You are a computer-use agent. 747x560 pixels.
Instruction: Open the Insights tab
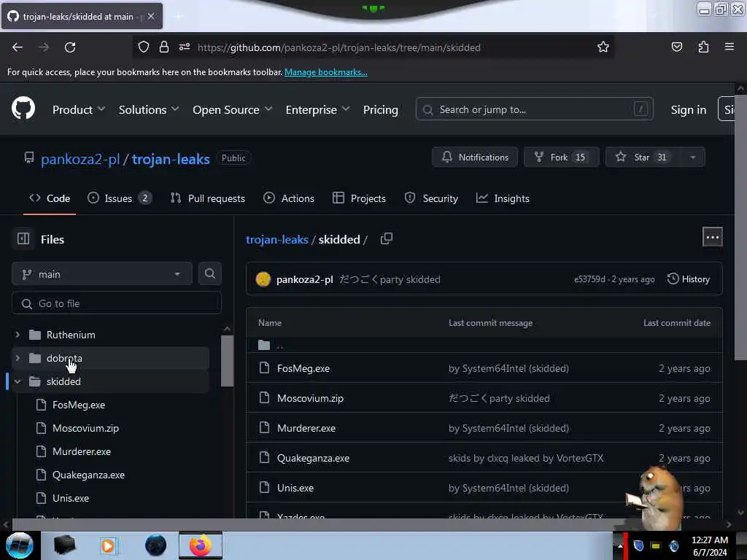503,198
